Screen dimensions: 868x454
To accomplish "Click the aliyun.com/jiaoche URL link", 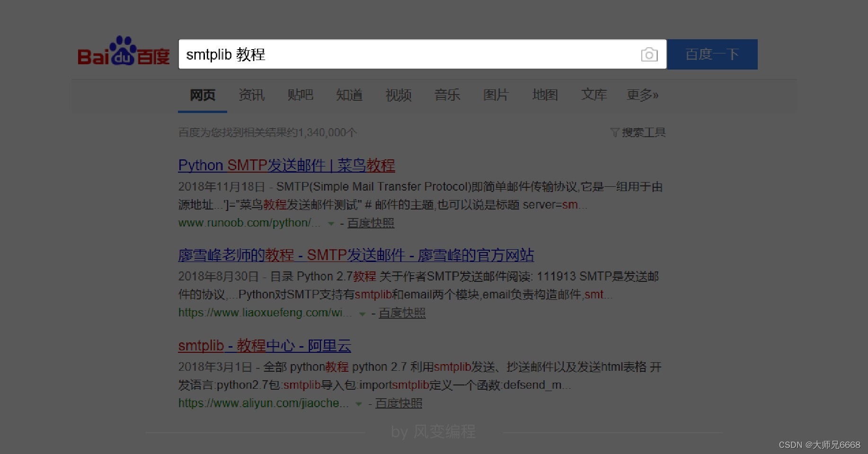I will (264, 403).
